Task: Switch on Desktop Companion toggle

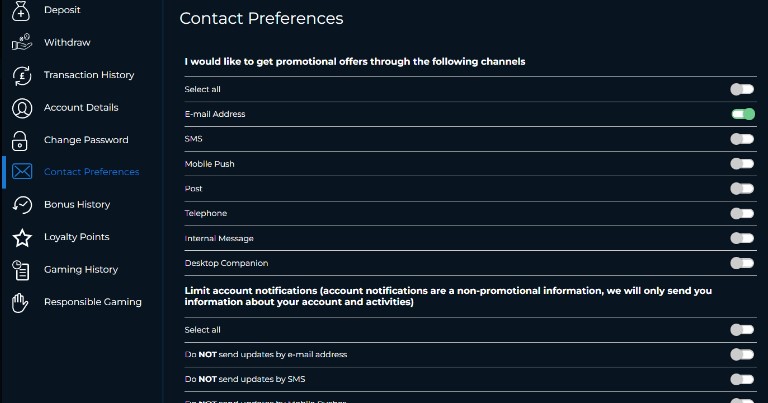Action: pos(742,263)
